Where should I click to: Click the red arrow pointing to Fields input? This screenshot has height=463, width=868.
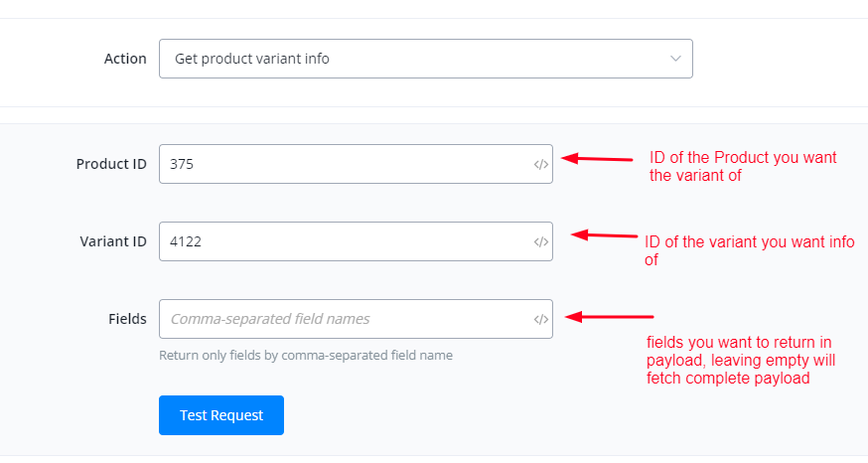(610, 317)
